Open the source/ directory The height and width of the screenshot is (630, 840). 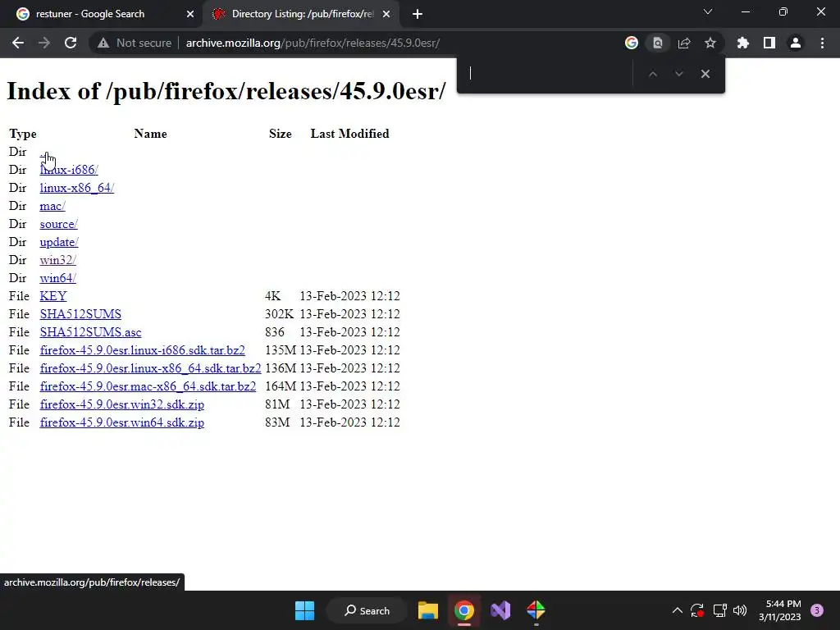[58, 224]
